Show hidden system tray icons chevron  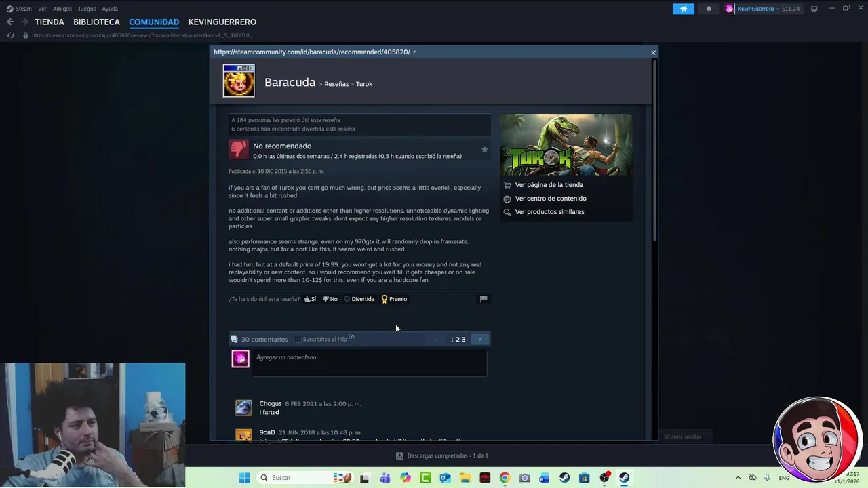click(738, 478)
